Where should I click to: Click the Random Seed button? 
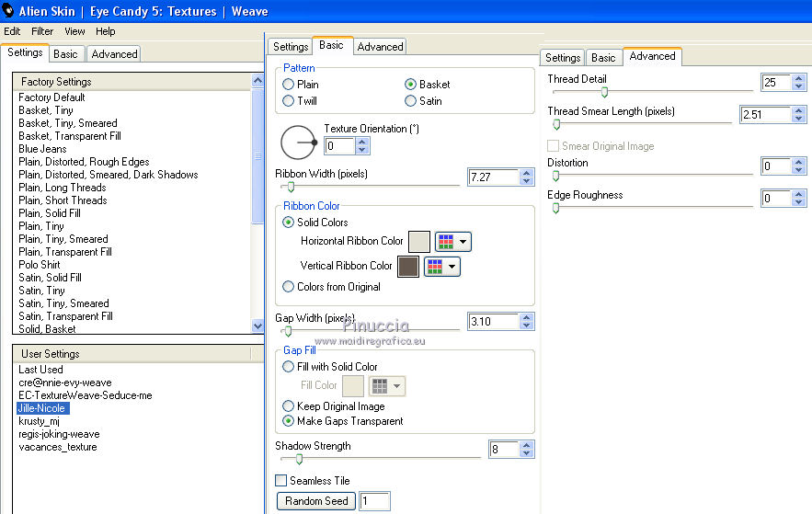(x=316, y=501)
